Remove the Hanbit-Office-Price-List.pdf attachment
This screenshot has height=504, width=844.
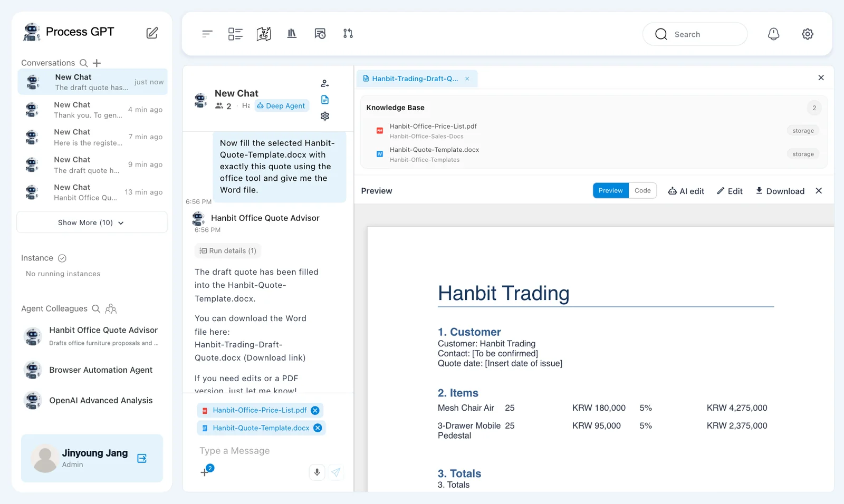pyautogui.click(x=315, y=410)
